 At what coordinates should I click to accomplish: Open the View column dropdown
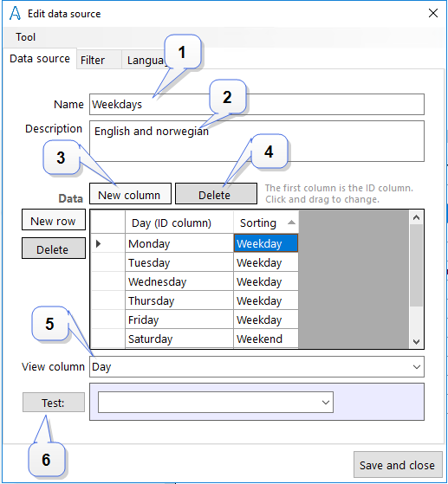pyautogui.click(x=417, y=367)
